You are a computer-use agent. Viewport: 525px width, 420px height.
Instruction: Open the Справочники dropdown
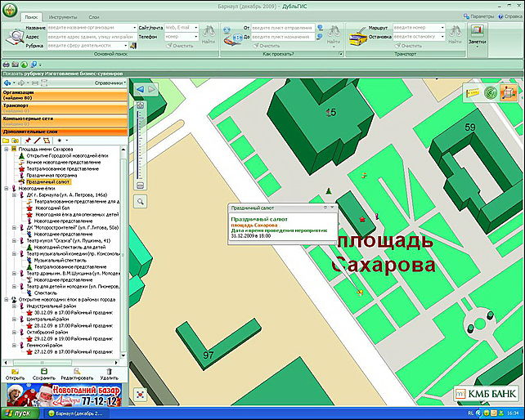(x=110, y=83)
